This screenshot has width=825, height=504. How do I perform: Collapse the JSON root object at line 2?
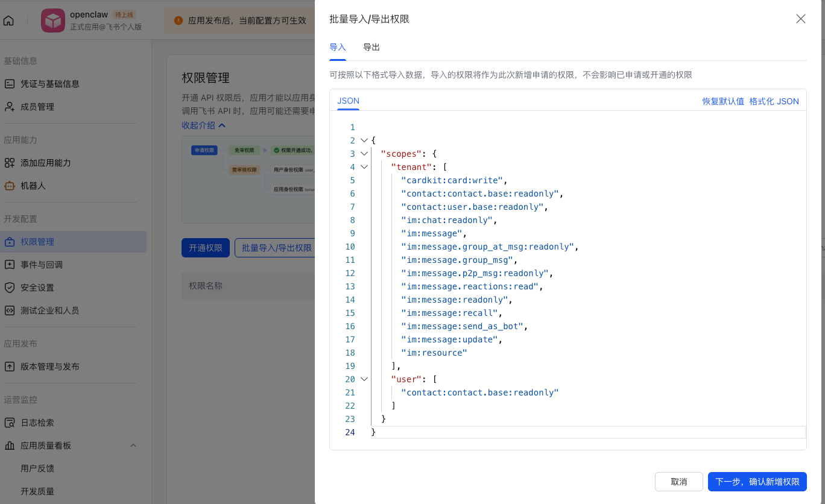[364, 140]
